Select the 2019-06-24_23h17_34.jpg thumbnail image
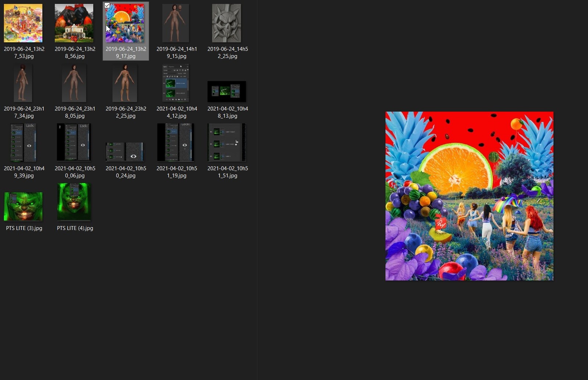Viewport: 588px width, 380px height. (23, 83)
